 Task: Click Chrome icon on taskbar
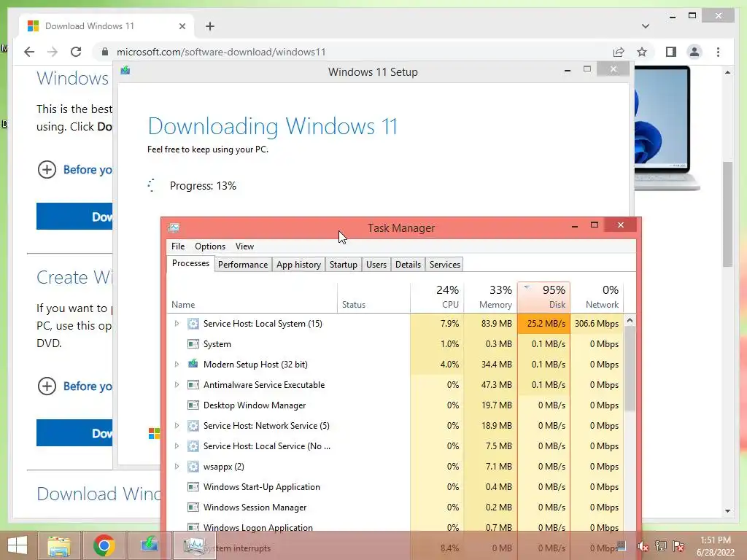click(x=104, y=545)
